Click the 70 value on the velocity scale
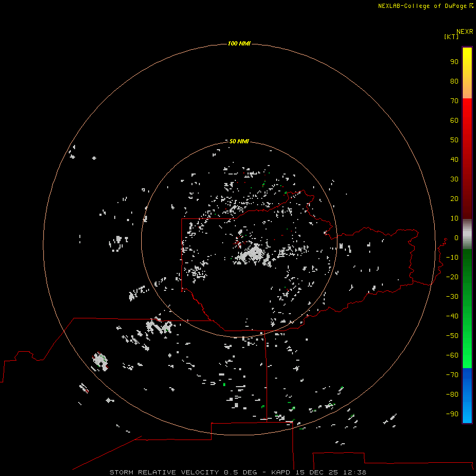476x476 pixels. (454, 101)
